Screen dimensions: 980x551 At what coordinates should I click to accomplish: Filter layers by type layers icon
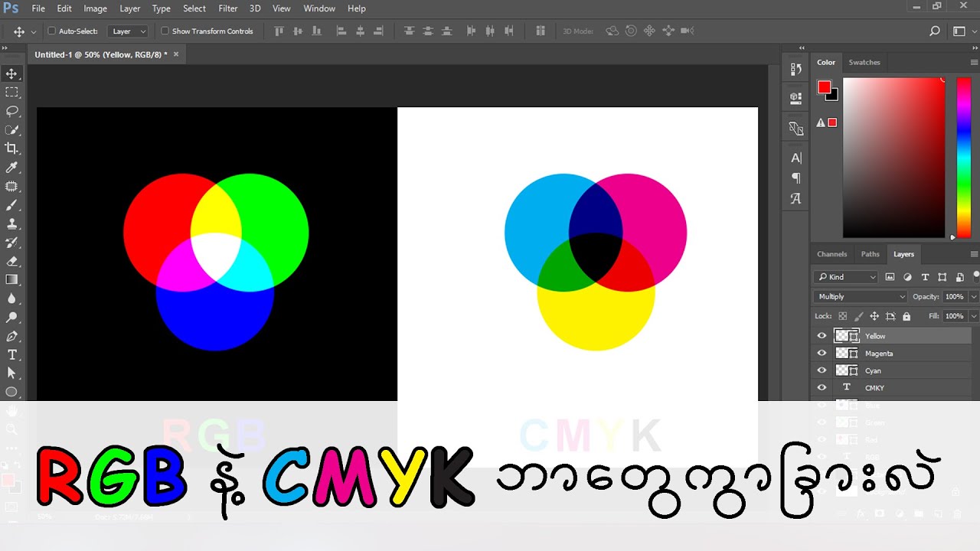point(925,277)
